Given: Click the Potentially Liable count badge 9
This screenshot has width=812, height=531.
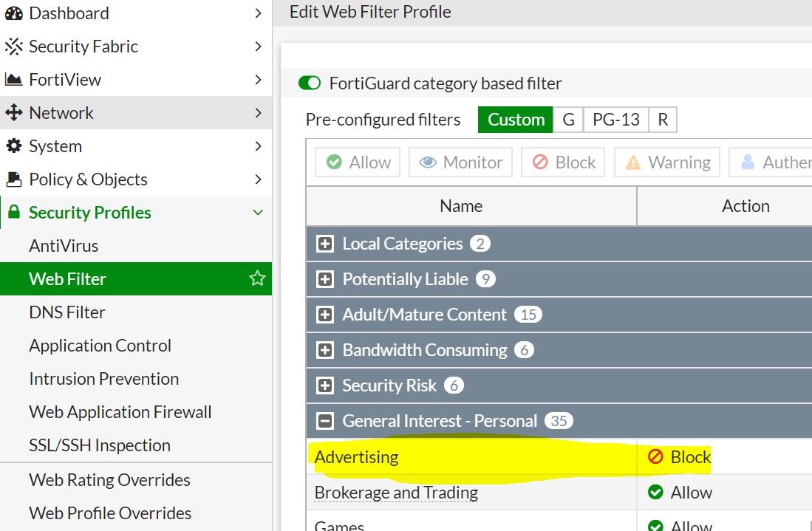Looking at the screenshot, I should point(485,279).
